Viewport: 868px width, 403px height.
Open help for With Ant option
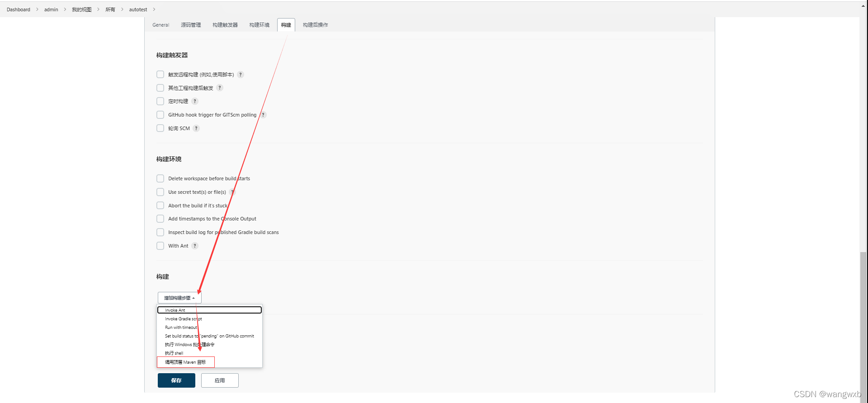[195, 246]
